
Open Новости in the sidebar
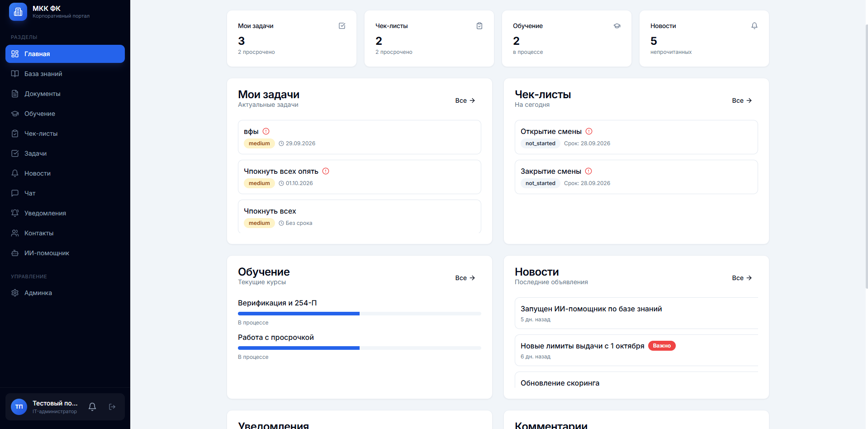[65, 173]
